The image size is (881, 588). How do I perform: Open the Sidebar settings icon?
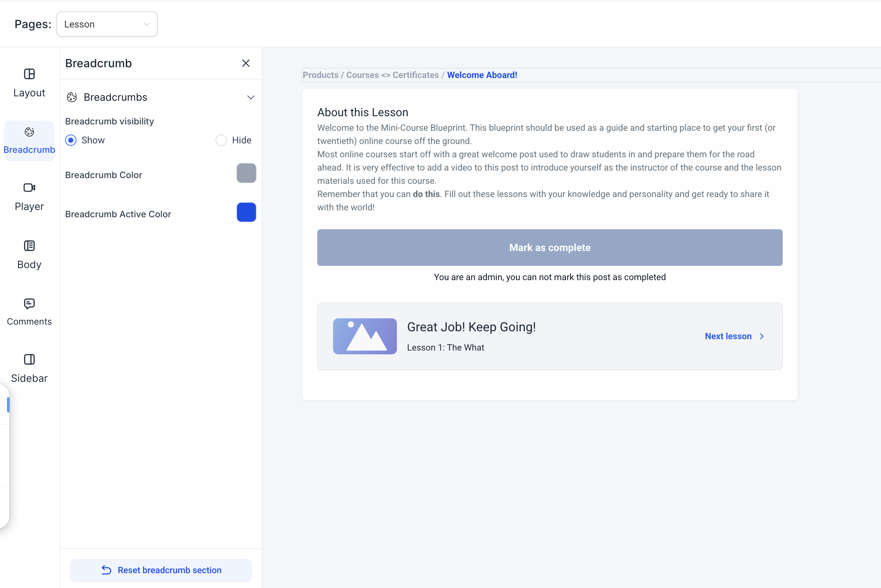click(x=29, y=360)
